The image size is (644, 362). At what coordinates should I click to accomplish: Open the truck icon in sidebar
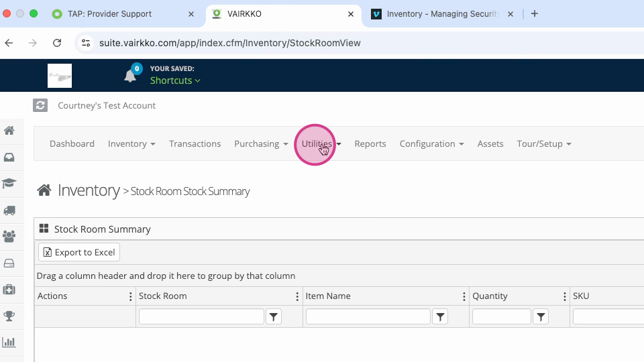click(x=9, y=210)
